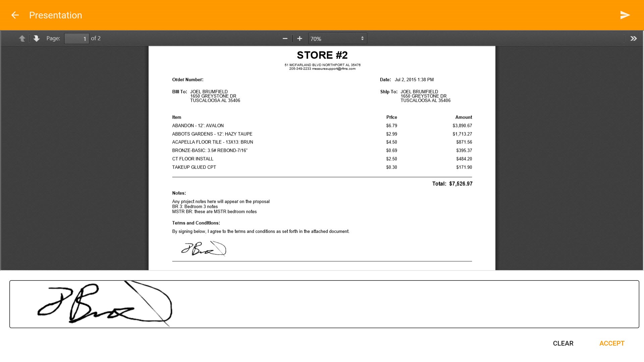Click the signature on the document
The image size is (644, 362).
(204, 249)
